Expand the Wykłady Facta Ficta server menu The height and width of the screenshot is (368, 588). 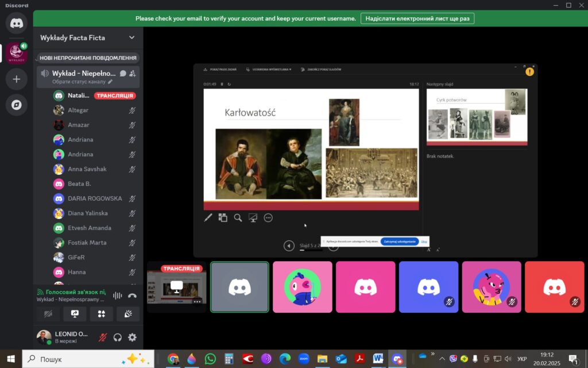131,38
